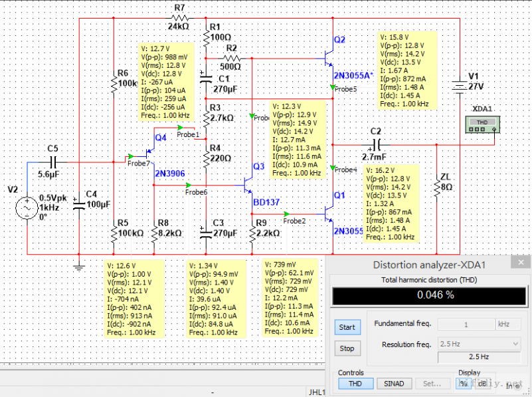Select the Probe5 measurement marker
This screenshot has width=532, height=397.
(334, 87)
